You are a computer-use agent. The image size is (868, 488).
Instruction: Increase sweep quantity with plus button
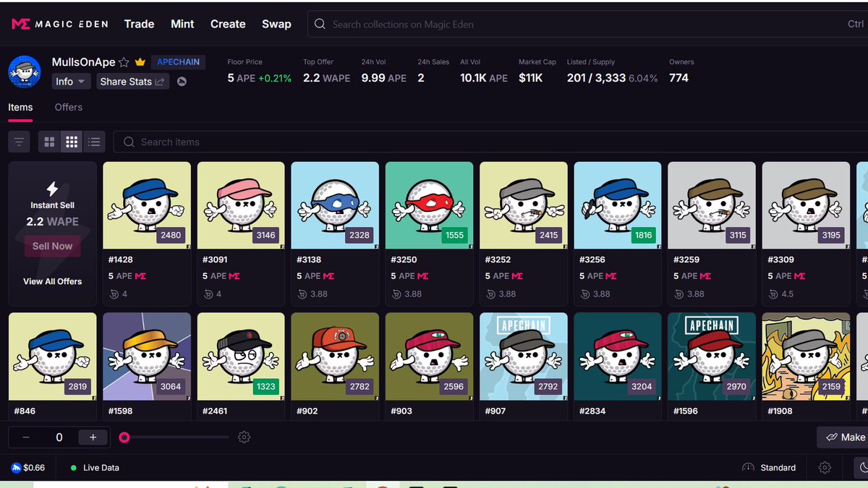point(93,437)
